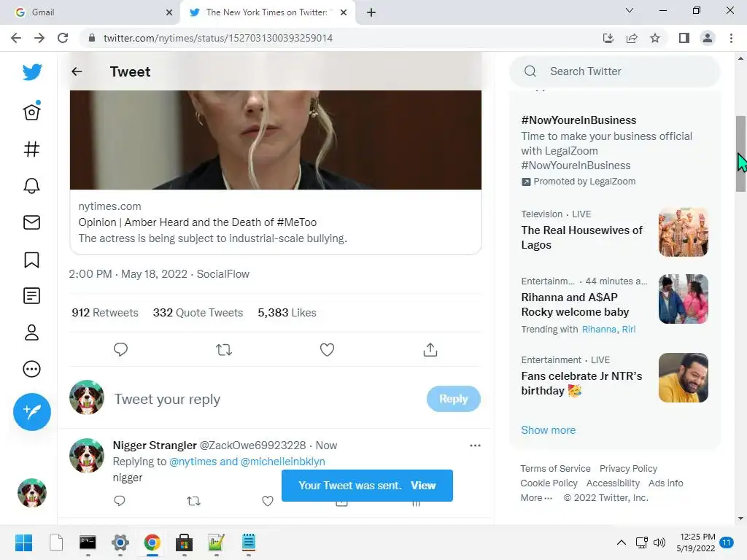Open 332 Quote Tweets list
This screenshot has width=747, height=560.
coord(198,313)
